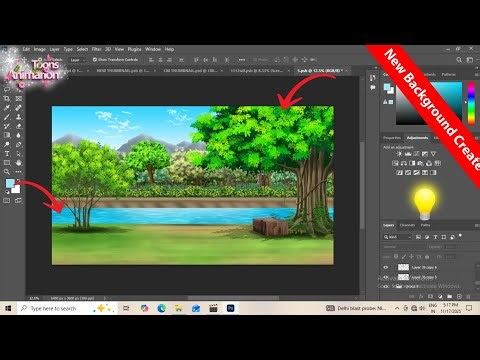Open the Kind filter dropdown
This screenshot has width=480, height=360.
click(398, 237)
